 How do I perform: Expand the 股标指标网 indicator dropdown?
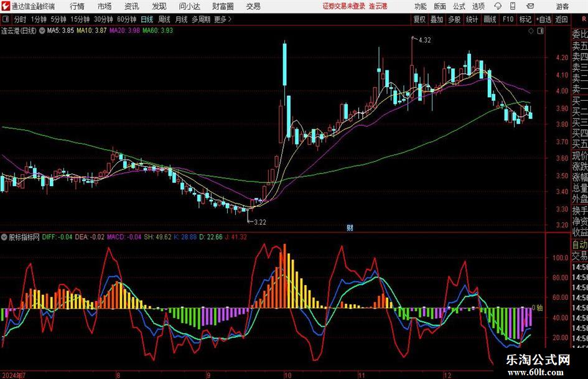pyautogui.click(x=4, y=237)
